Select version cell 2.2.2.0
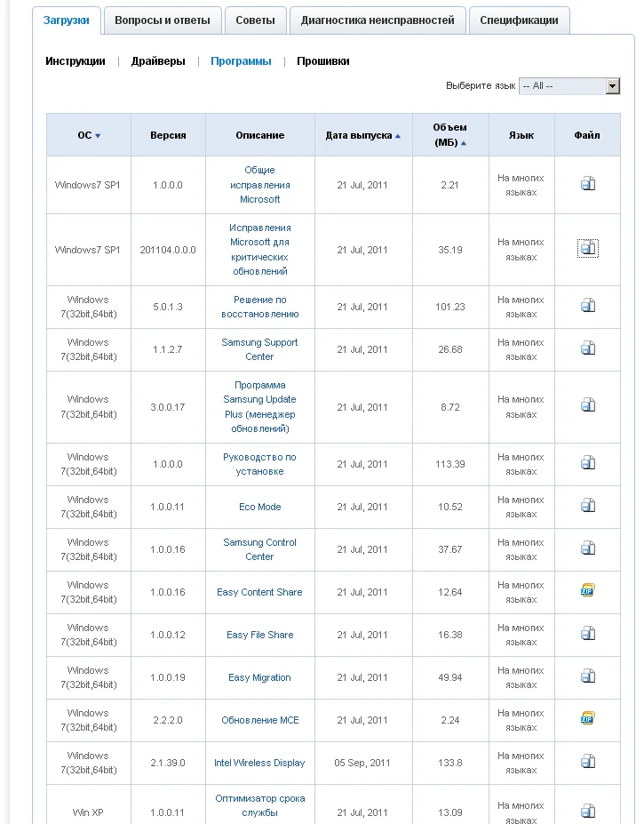Viewport: 644px width, 824px height. pos(168,720)
